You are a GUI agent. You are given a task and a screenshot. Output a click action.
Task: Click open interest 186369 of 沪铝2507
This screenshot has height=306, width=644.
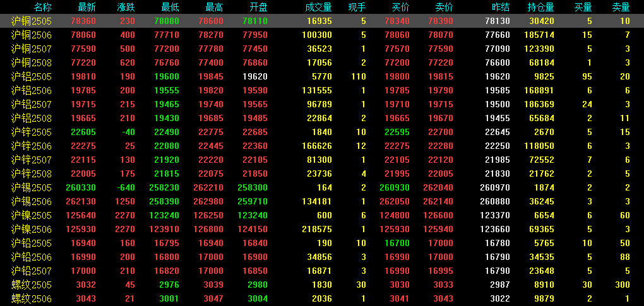[539, 104]
